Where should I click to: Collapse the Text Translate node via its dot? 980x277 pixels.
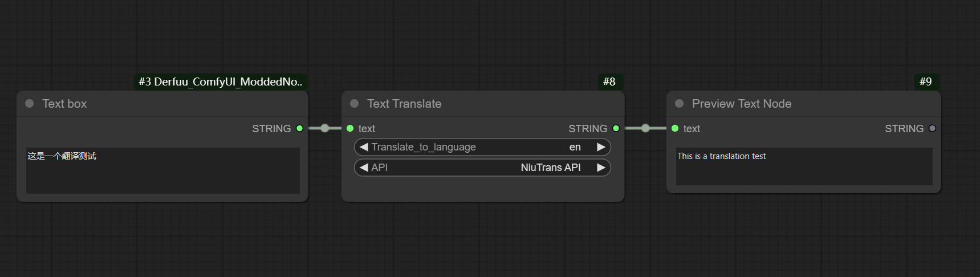point(355,104)
